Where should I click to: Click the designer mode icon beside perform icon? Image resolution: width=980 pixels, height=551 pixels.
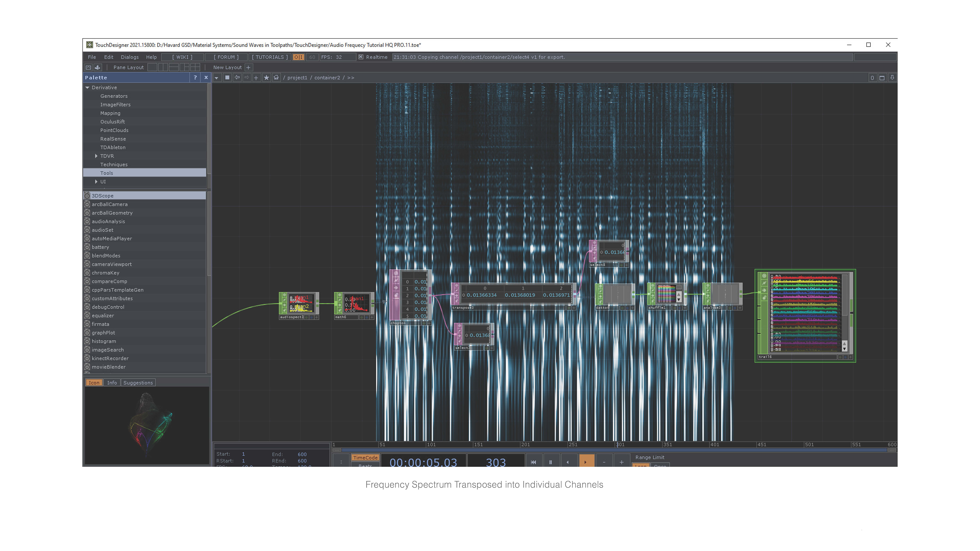tap(97, 67)
